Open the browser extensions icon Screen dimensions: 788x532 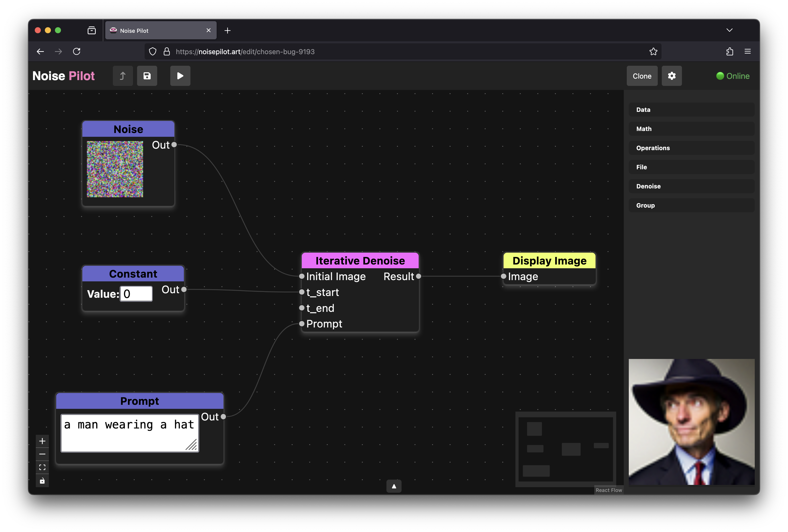point(729,51)
